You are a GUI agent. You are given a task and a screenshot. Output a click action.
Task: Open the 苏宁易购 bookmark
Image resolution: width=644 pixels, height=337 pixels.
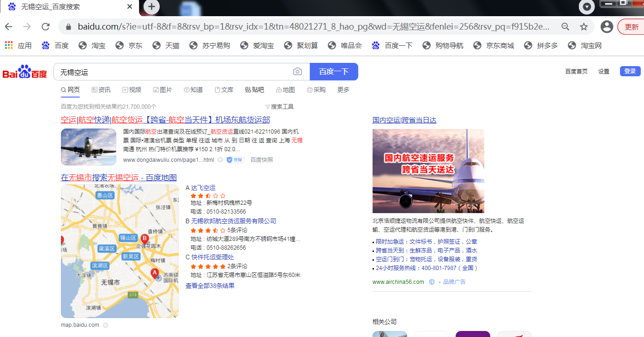[210, 45]
